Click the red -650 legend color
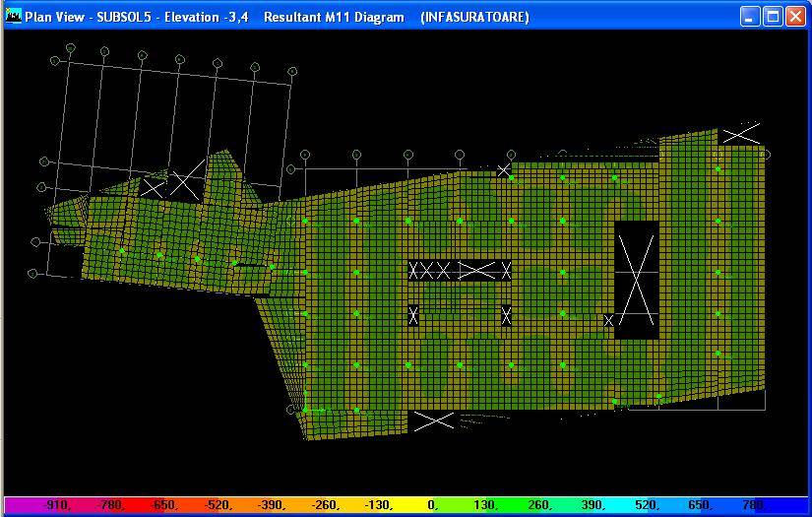Viewport: 812px width, 517px height. 164,505
